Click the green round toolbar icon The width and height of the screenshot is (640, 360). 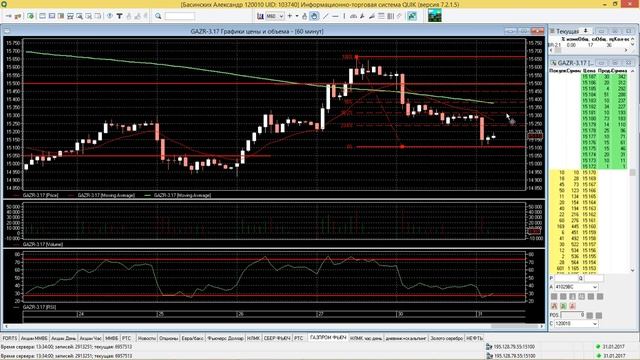pyautogui.click(x=31, y=16)
